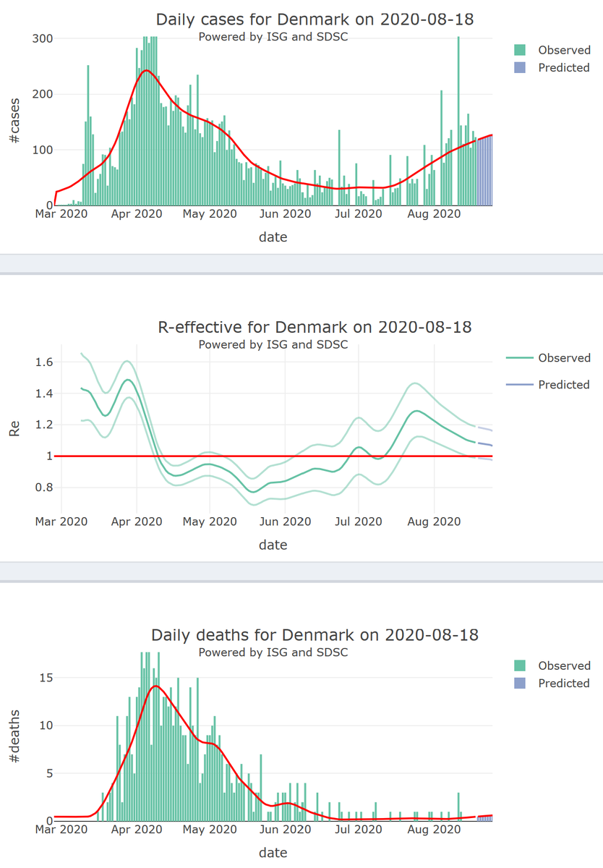603x868 pixels.
Task: Toggle Predicted trace in the R-effective chart legend
Action: pos(549,385)
